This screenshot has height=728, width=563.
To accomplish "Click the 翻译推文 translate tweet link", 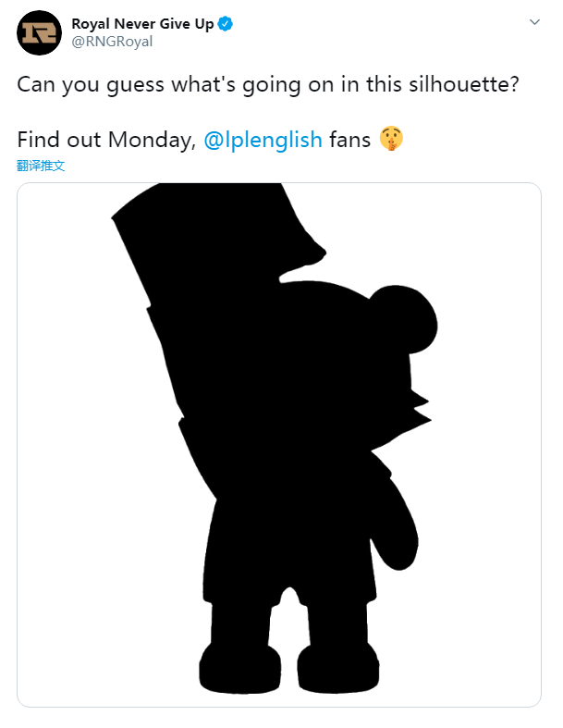I will 41,167.
